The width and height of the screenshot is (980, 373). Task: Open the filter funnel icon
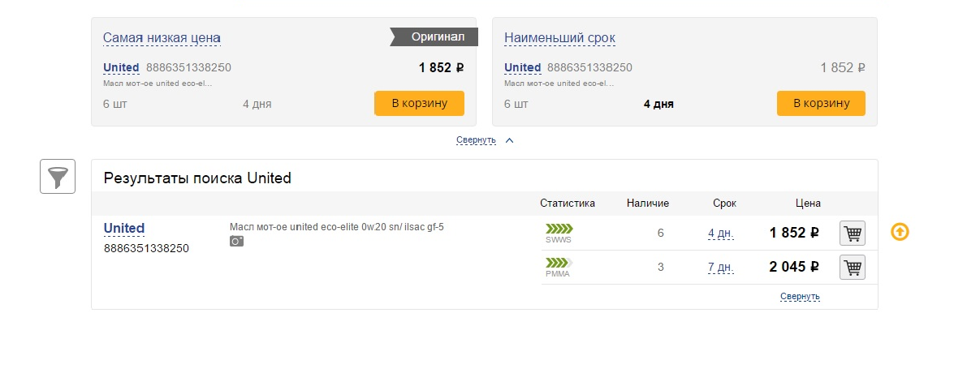58,176
